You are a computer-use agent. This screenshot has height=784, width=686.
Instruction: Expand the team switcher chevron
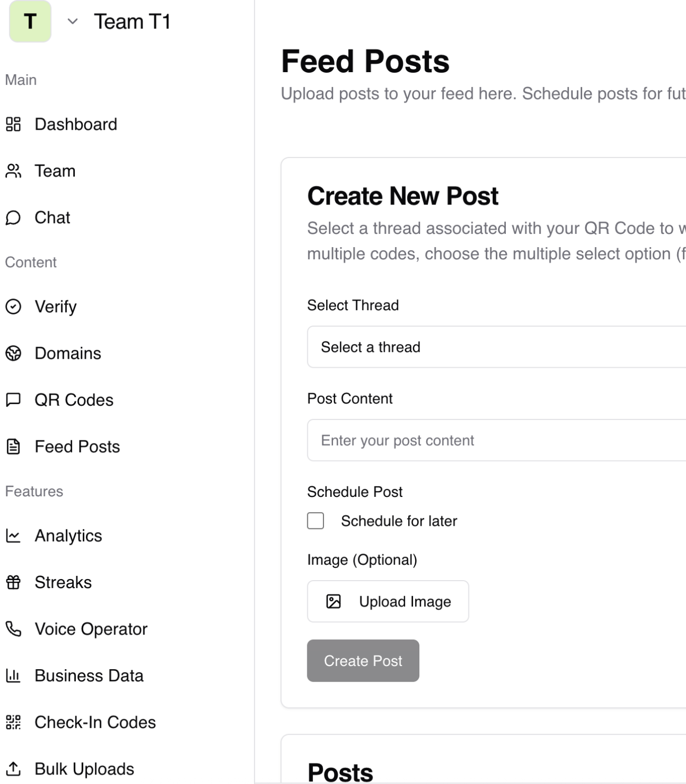click(x=73, y=22)
